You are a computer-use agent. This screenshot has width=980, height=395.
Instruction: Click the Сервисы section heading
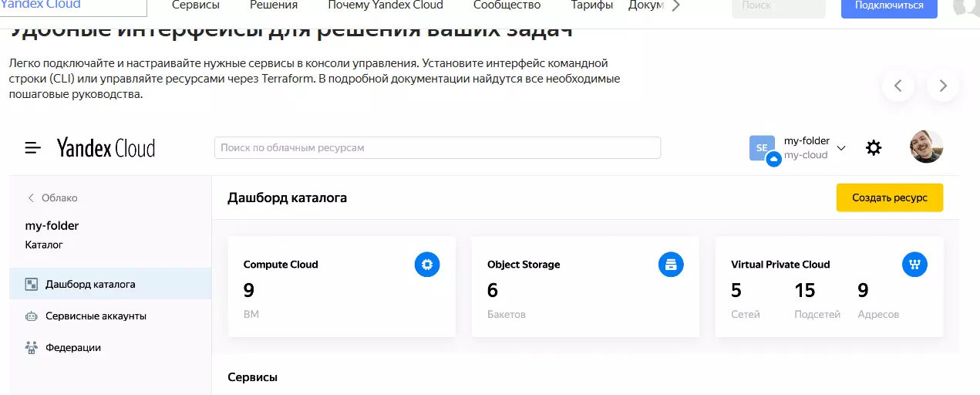[x=252, y=377]
